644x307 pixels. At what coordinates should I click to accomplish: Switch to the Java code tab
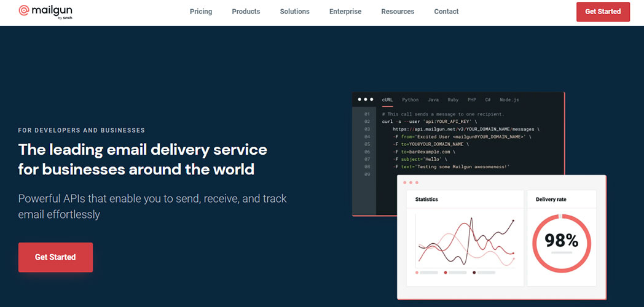pyautogui.click(x=433, y=99)
